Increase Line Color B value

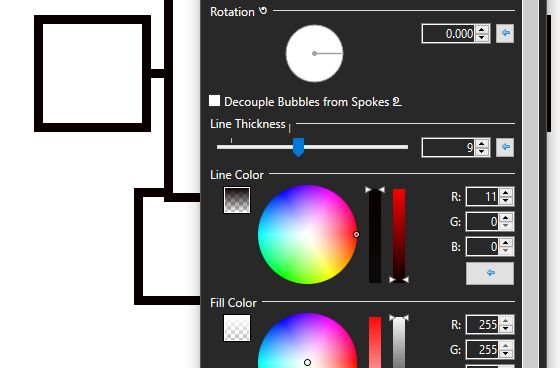[x=506, y=243]
